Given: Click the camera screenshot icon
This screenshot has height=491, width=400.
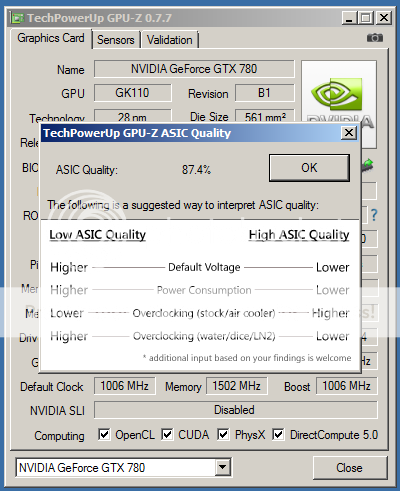Looking at the screenshot, I should click(x=375, y=38).
